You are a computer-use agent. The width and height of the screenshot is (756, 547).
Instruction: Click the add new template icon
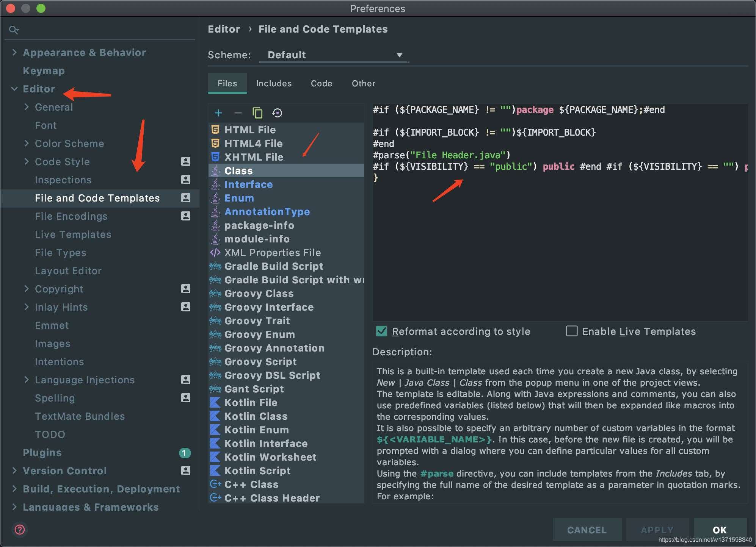[x=218, y=113]
